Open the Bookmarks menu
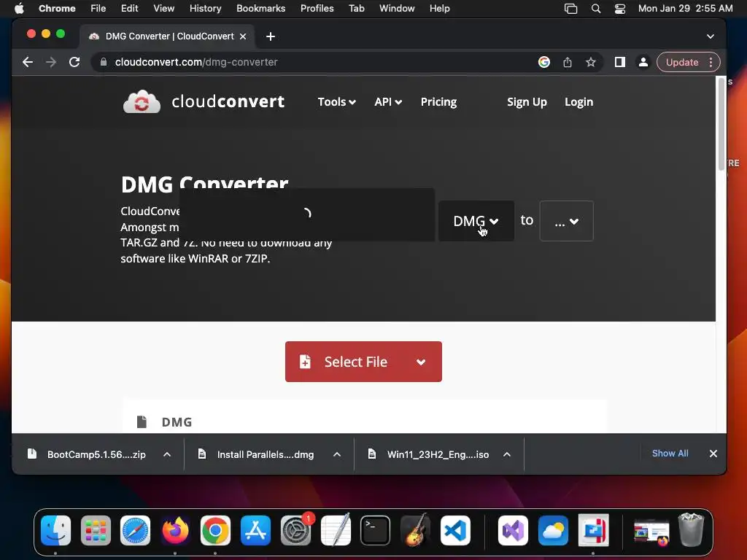747x560 pixels. [260, 9]
